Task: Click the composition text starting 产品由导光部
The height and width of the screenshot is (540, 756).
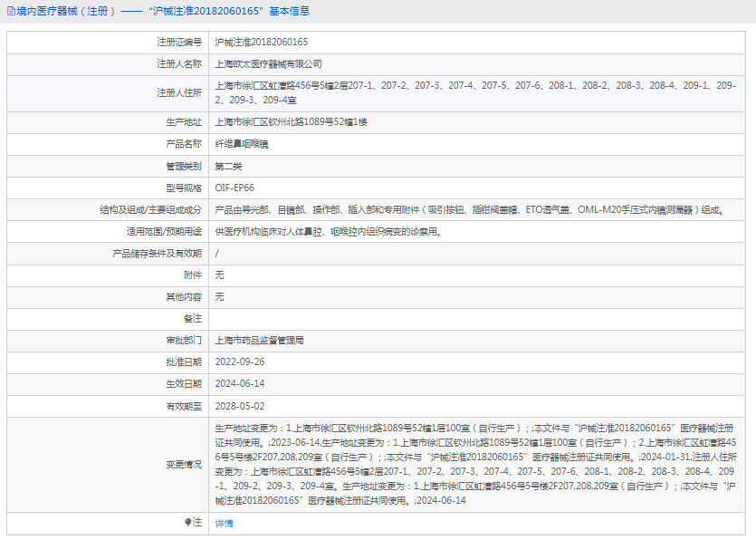Action: click(471, 210)
